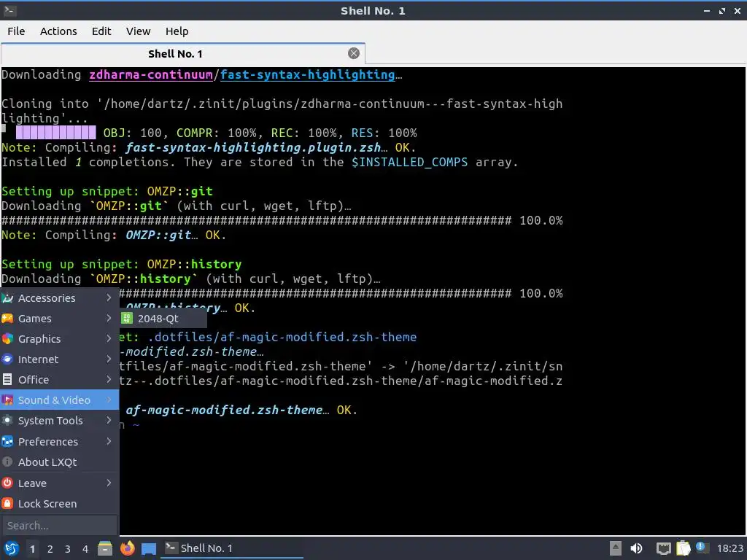Click the zdharma-continuum link in terminal
Viewport: 747px width, 560px height.
pyautogui.click(x=151, y=75)
